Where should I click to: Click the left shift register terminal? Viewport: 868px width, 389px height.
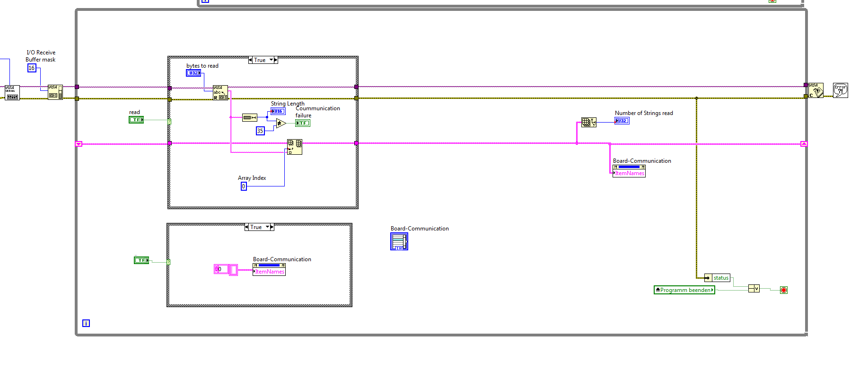pos(79,144)
